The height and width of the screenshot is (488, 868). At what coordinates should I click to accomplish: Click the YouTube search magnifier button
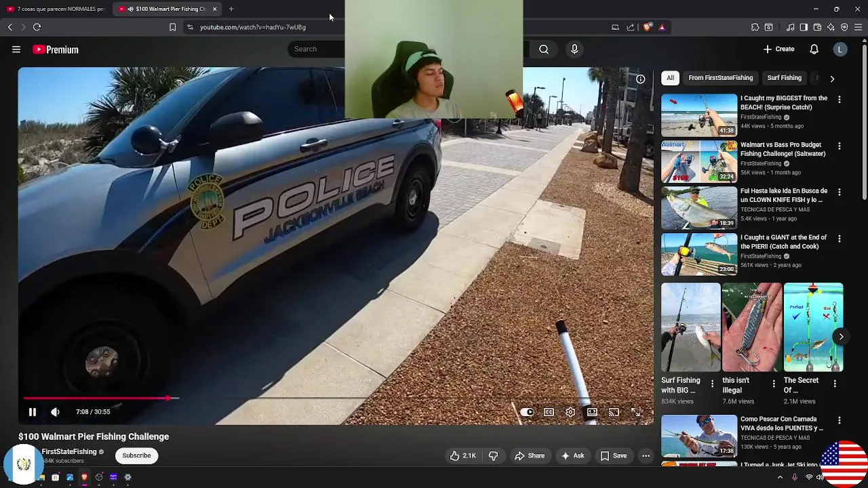(x=544, y=49)
